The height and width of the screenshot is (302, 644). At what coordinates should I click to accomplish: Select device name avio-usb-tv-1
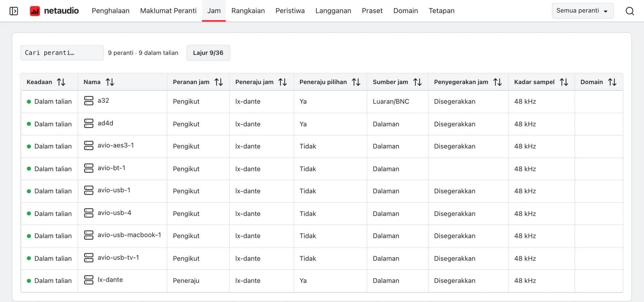118,258
